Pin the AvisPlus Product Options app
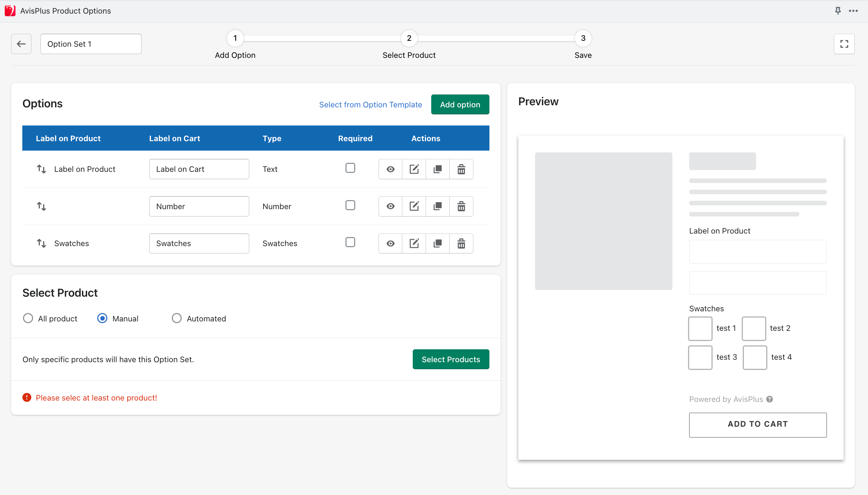The height and width of the screenshot is (495, 868). [x=838, y=10]
